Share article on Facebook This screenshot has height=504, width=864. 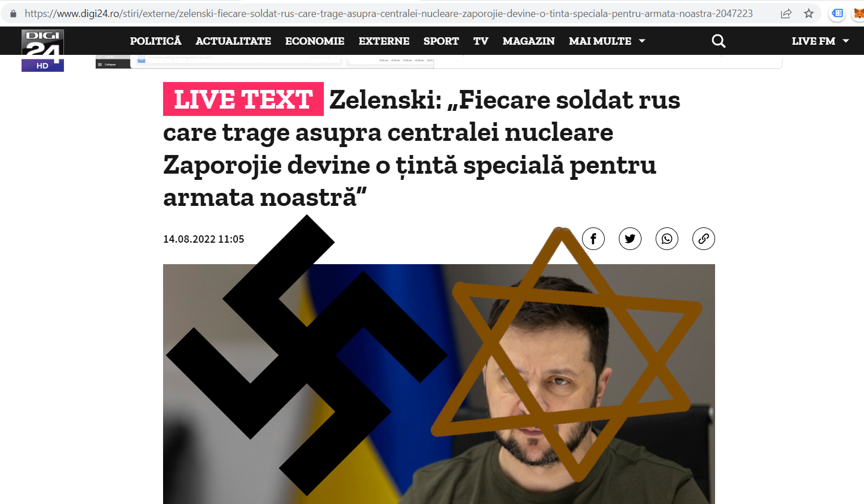tap(593, 239)
